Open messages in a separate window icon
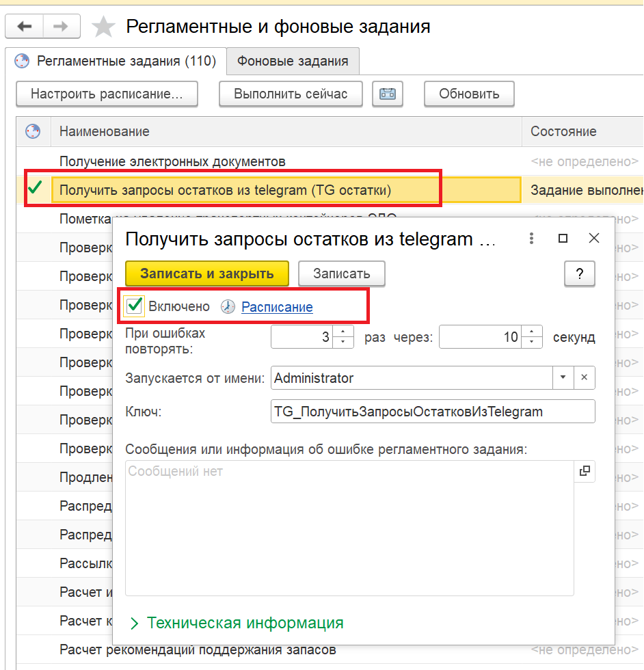This screenshot has width=644, height=670. point(585,471)
